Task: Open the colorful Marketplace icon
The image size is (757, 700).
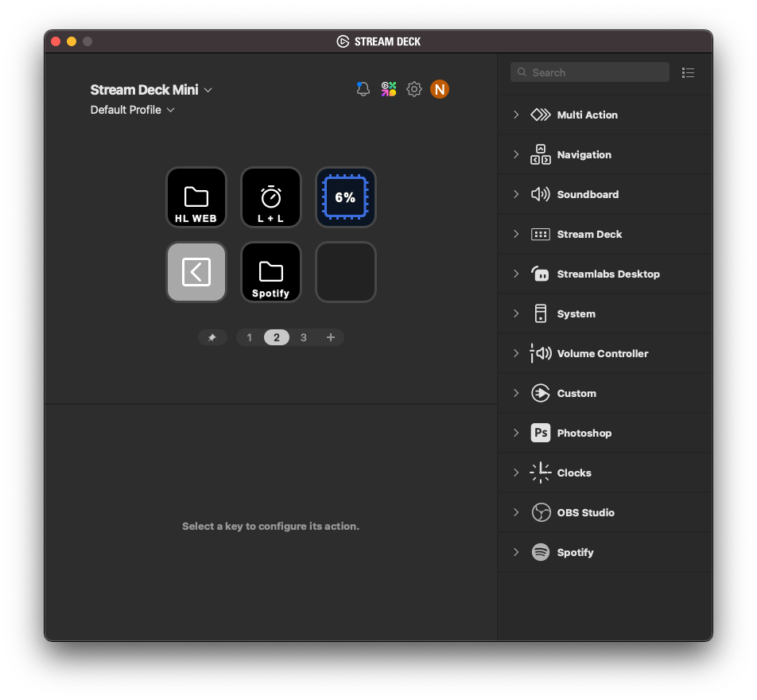Action: (x=389, y=89)
